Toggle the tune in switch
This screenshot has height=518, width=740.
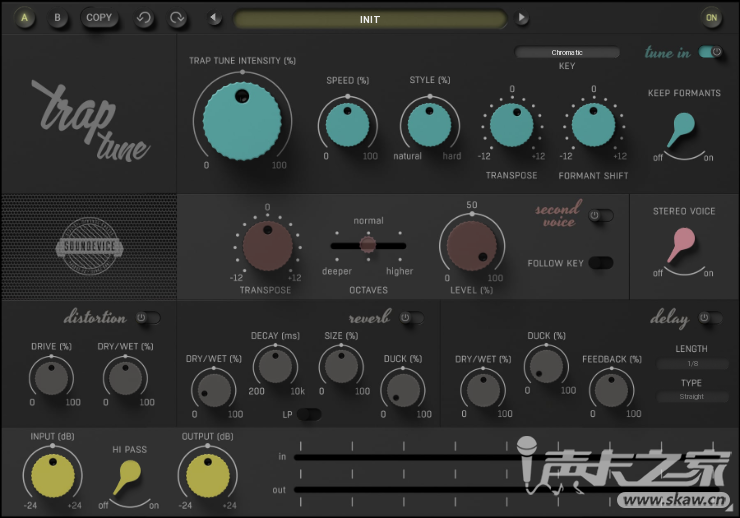coord(710,52)
